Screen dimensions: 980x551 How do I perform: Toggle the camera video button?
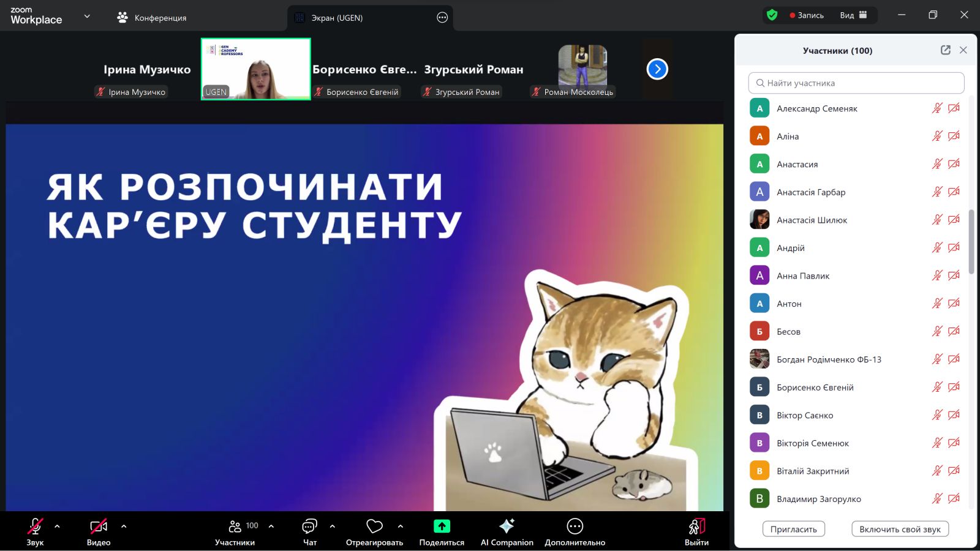point(99,527)
